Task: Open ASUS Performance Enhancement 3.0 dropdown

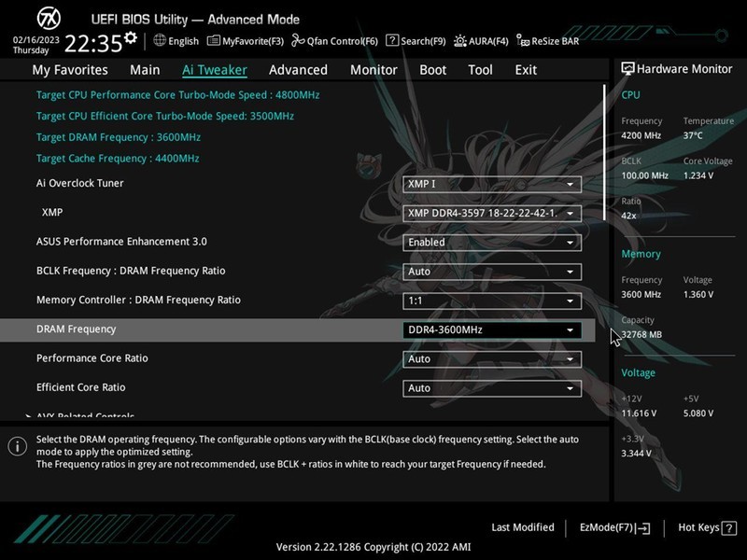Action: tap(492, 243)
